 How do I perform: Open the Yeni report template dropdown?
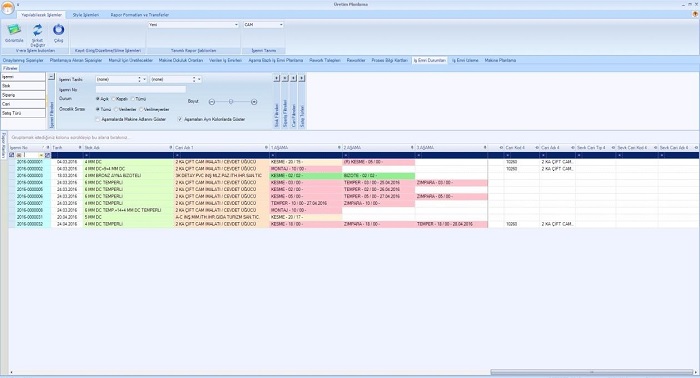coord(236,25)
